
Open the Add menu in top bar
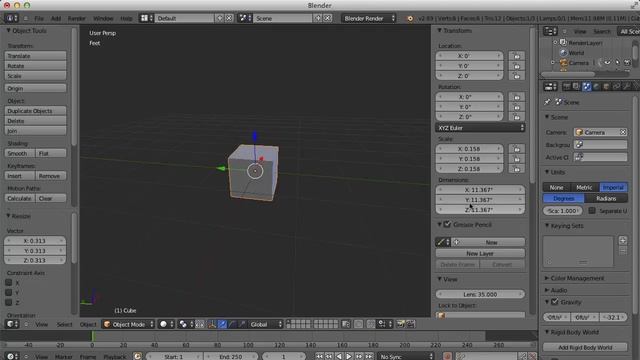56,18
